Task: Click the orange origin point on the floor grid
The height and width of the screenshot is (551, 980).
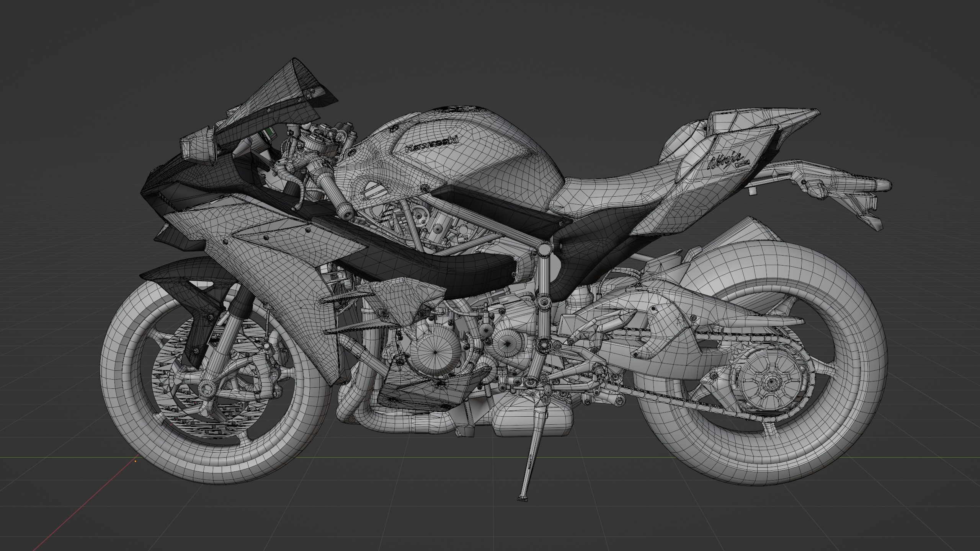Action: [x=136, y=461]
